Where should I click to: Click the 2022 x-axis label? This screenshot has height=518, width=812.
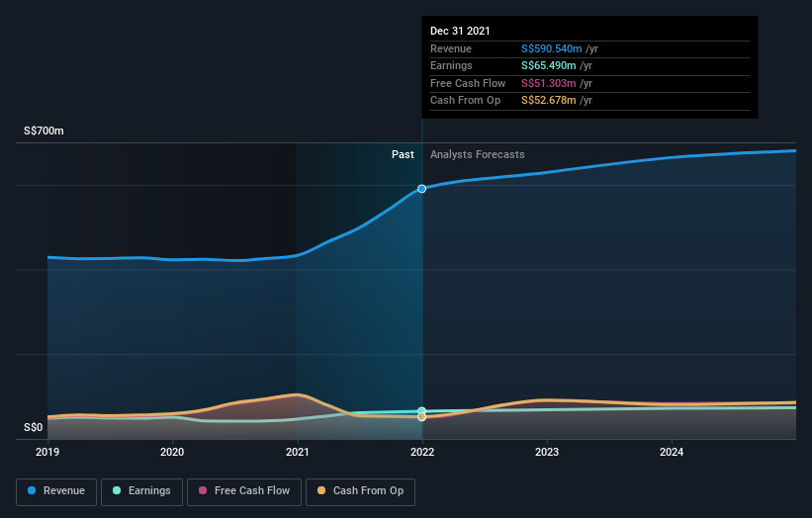coord(422,453)
